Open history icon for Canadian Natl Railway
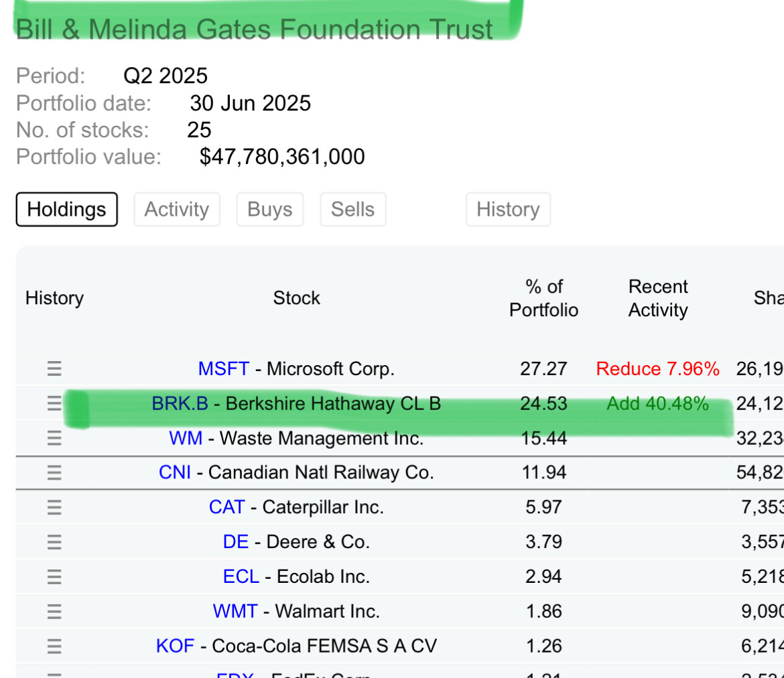Screen dimensions: 784x678 [54, 473]
